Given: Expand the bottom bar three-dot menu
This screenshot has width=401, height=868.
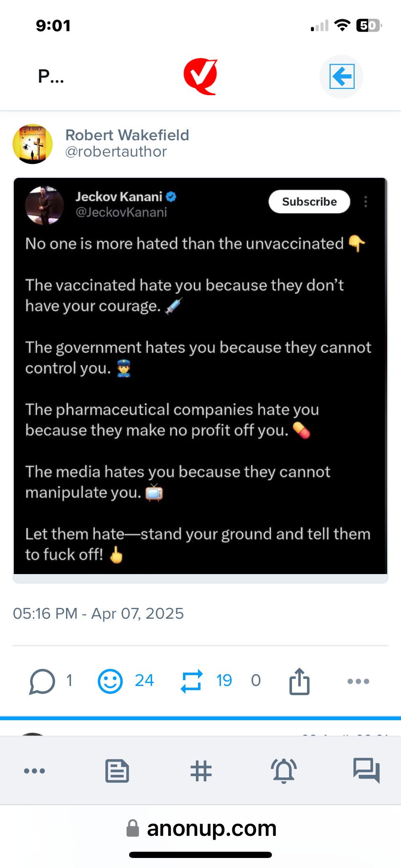Looking at the screenshot, I should (35, 771).
